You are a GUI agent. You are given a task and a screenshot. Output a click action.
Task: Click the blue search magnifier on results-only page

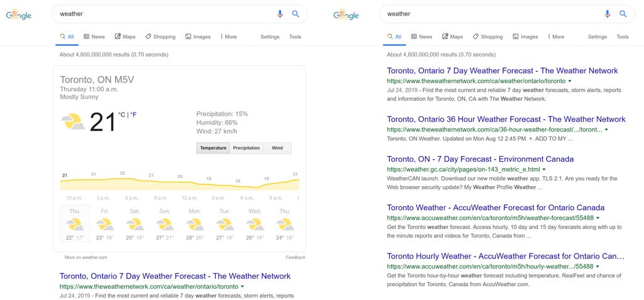coord(623,14)
